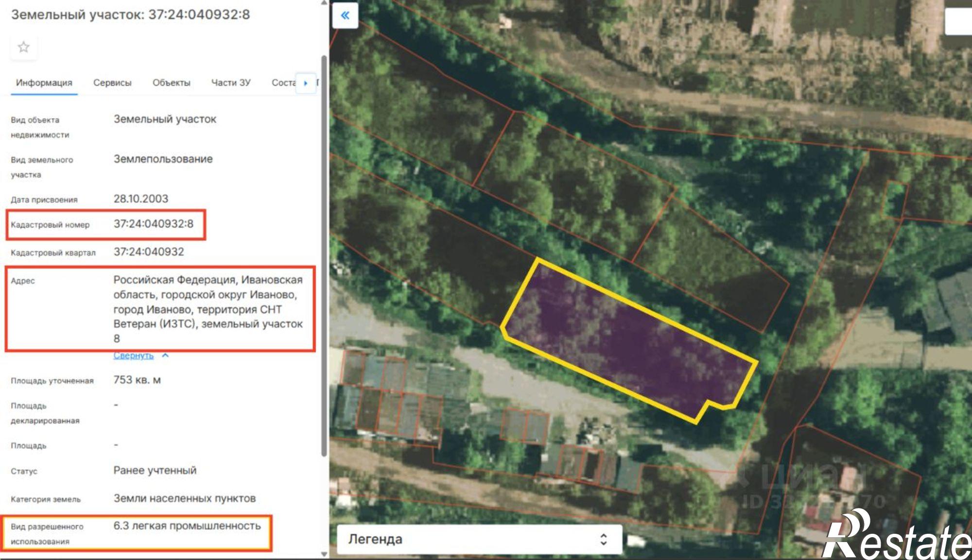Click the area value 753 кв. м
Image resolution: width=972 pixels, height=560 pixels.
coord(137,380)
